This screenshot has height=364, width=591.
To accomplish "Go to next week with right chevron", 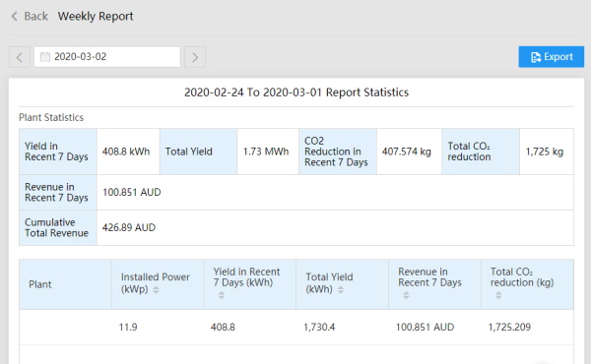I will [195, 57].
